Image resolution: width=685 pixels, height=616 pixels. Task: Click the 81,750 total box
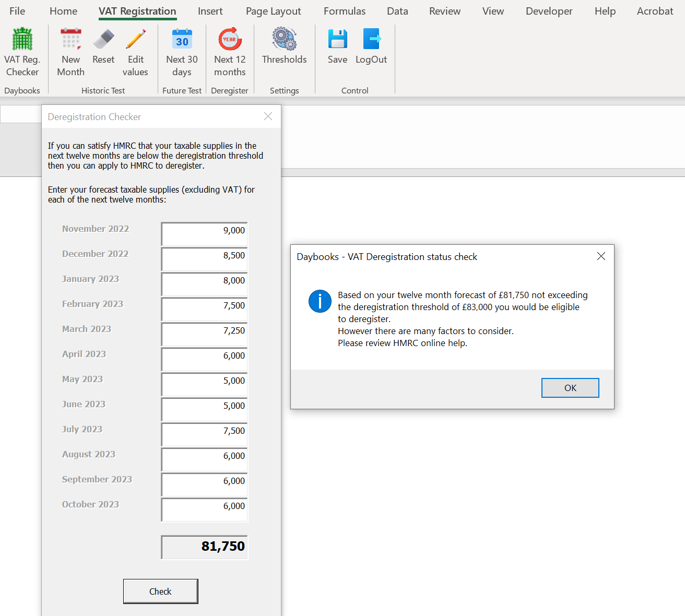pos(204,547)
